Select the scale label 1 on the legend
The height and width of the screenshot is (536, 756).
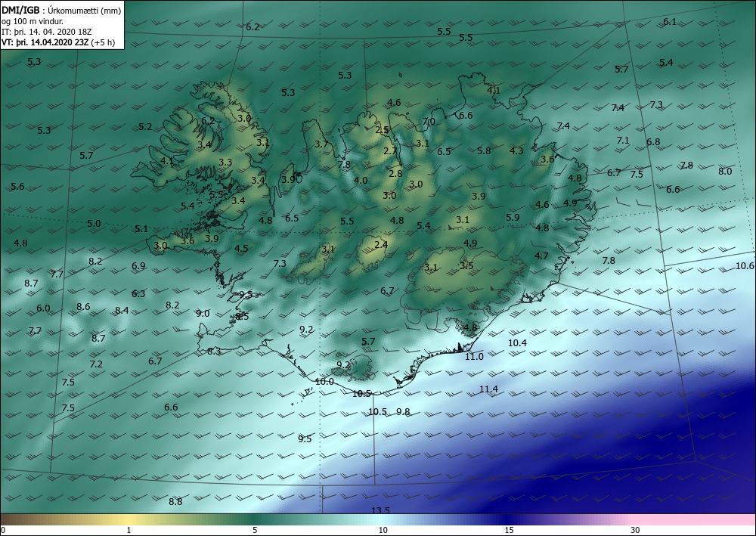coord(129,530)
